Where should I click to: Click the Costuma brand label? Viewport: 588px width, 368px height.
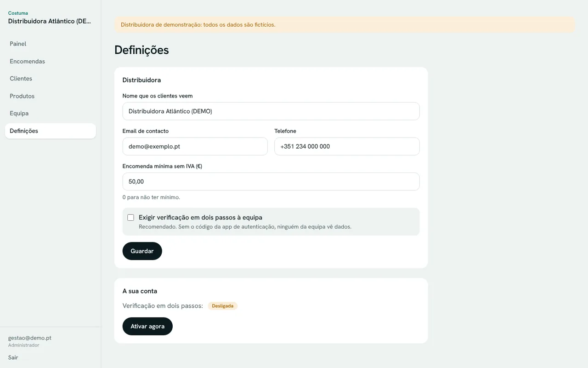[18, 13]
